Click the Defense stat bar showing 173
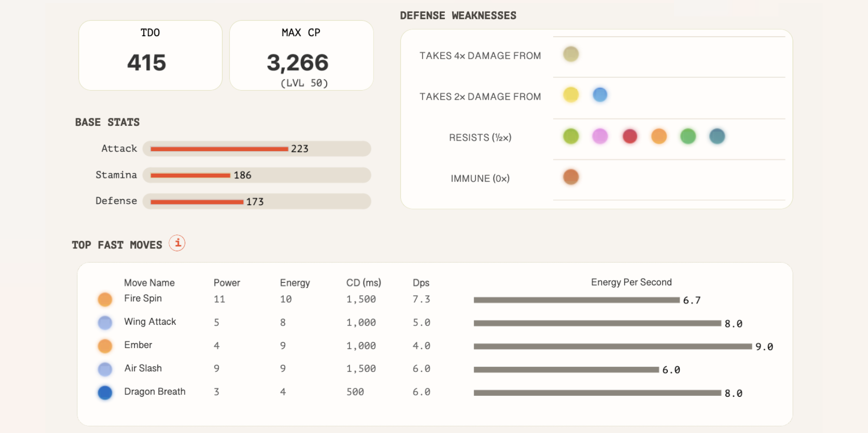This screenshot has height=433, width=868. click(257, 201)
